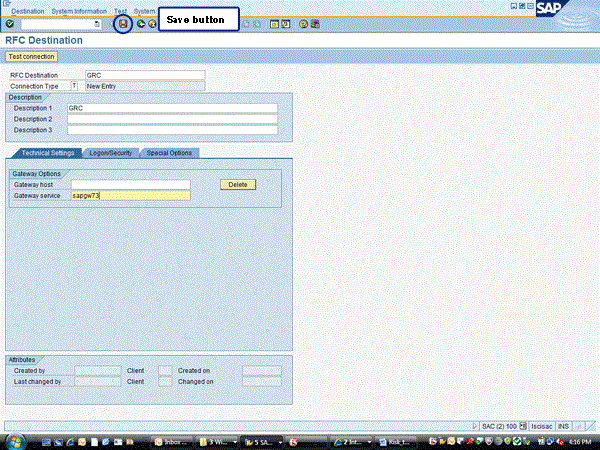Viewport: 600px width, 450px height.
Task: Click the Customize Local Layout icon
Action: (x=314, y=23)
